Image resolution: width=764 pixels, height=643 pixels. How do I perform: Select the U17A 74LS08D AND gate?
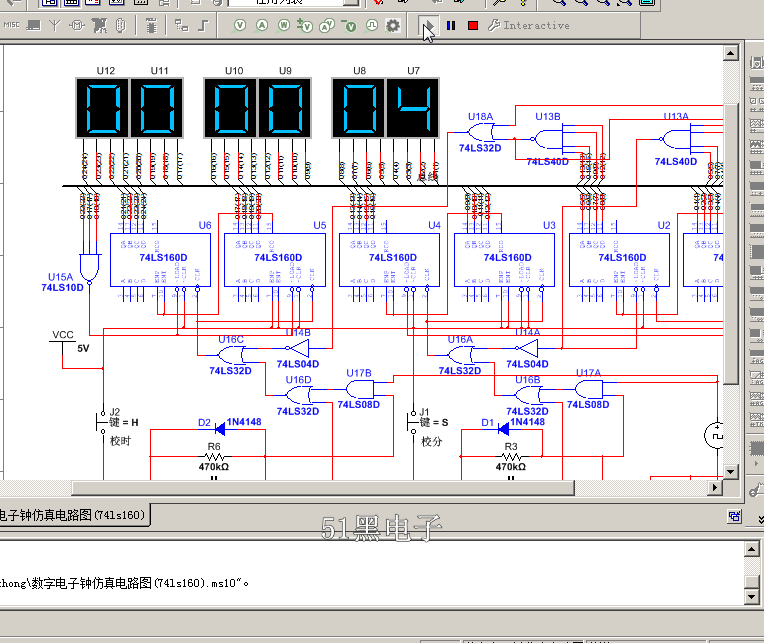tap(589, 389)
